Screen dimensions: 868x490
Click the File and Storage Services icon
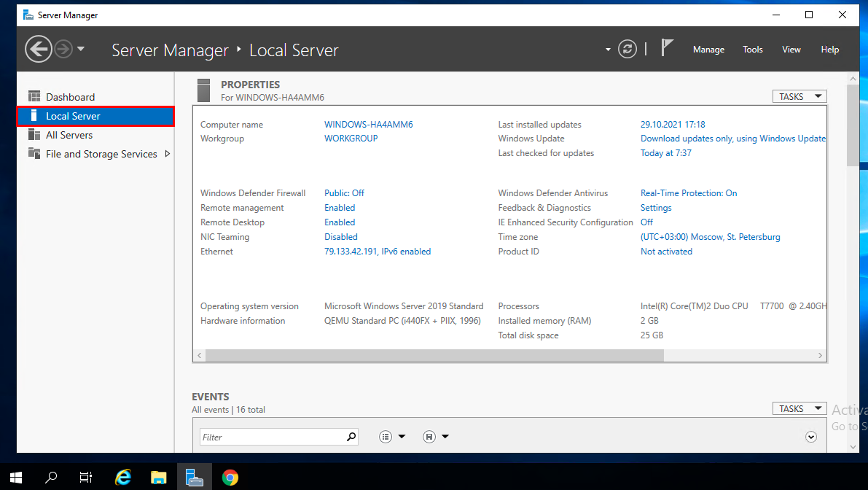point(34,154)
